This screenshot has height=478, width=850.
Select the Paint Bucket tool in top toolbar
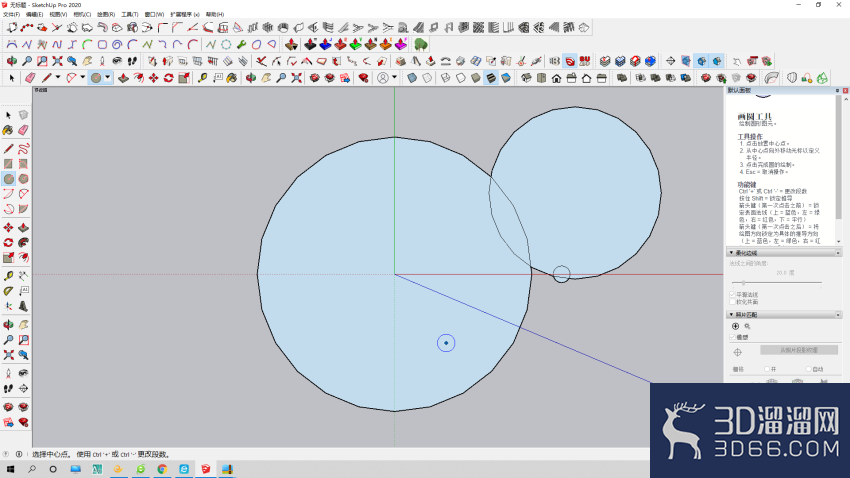(x=232, y=78)
